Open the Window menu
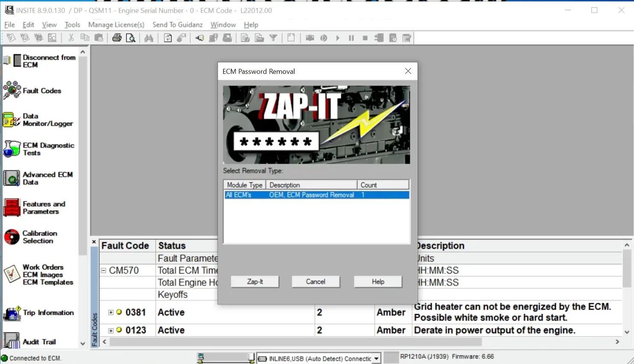The height and width of the screenshot is (364, 634). (223, 25)
